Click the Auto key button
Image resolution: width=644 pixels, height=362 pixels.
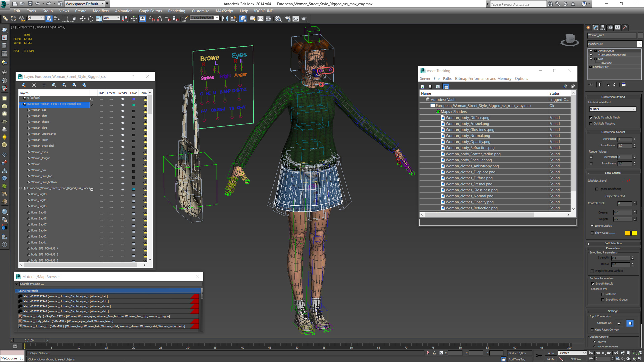pos(551,353)
